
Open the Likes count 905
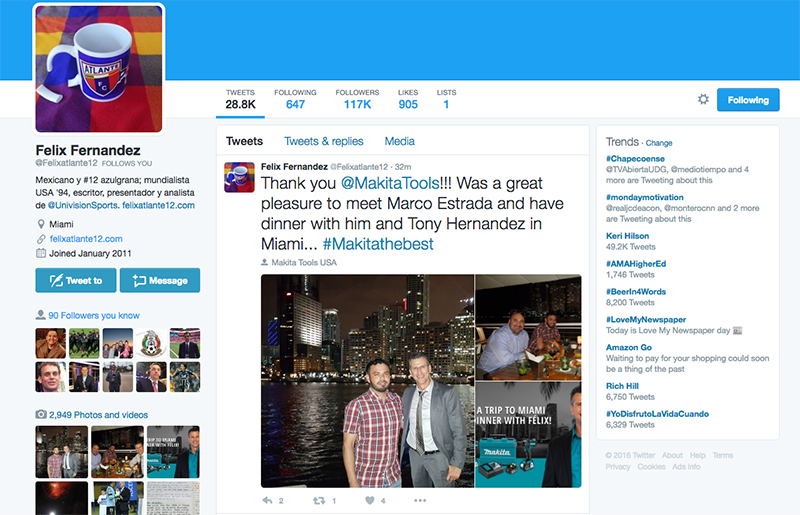[408, 100]
